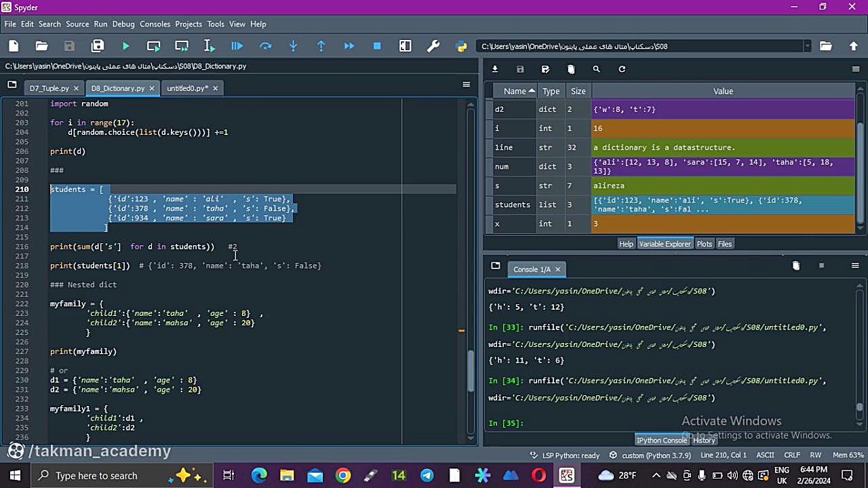The height and width of the screenshot is (488, 868).
Task: Open editor pane options hamburger menu
Action: point(466,85)
